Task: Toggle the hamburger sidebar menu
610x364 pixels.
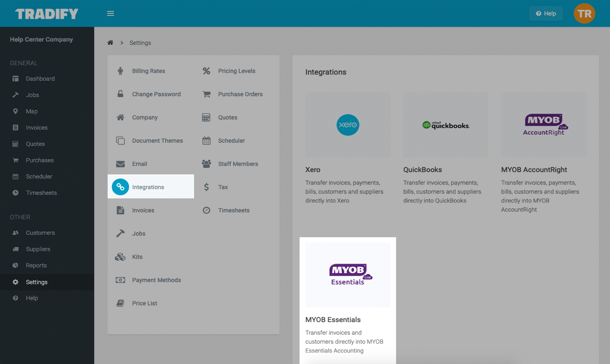Action: point(111,13)
